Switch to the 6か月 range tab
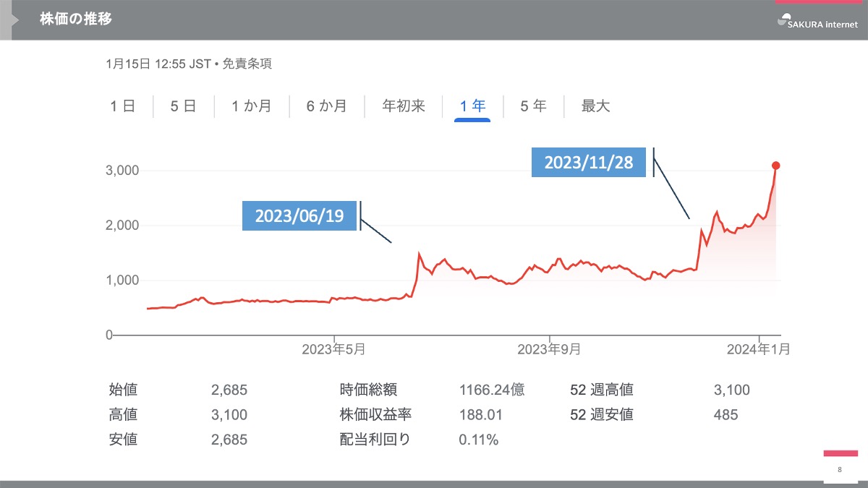The width and height of the screenshot is (868, 488). [327, 106]
